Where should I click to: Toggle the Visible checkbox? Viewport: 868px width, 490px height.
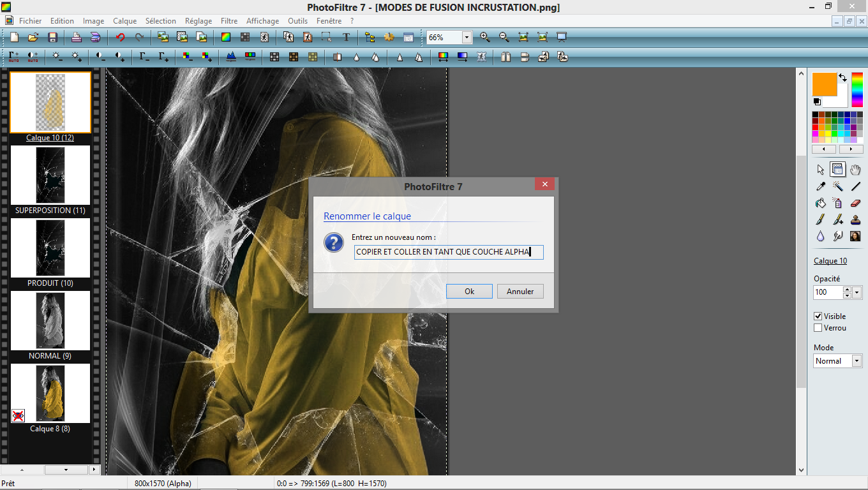click(818, 316)
